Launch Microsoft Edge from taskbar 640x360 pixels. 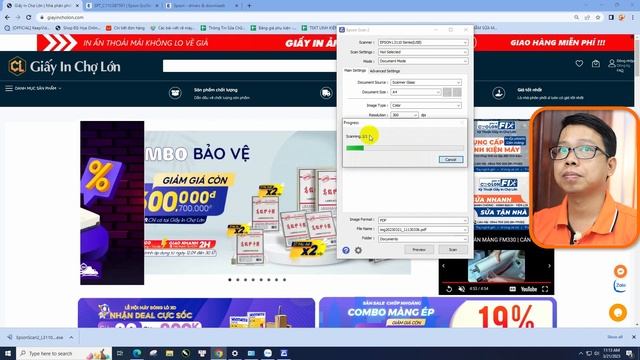[x=137, y=353]
